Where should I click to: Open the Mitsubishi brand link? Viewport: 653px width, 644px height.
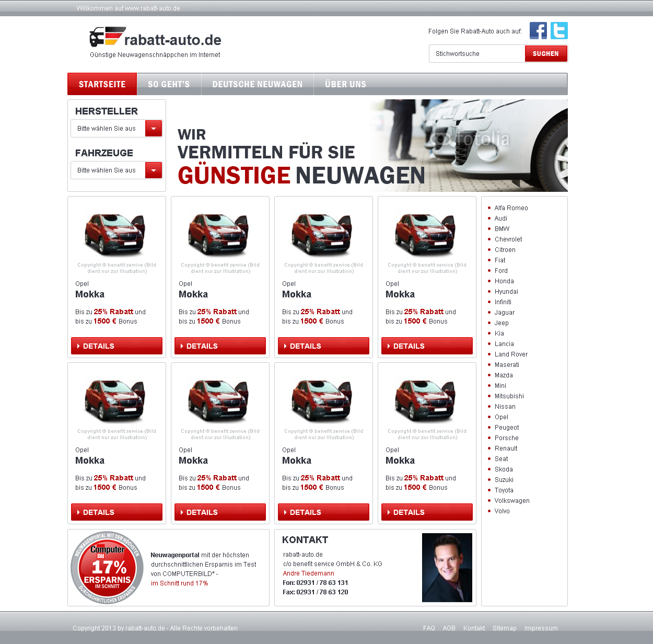click(x=509, y=396)
